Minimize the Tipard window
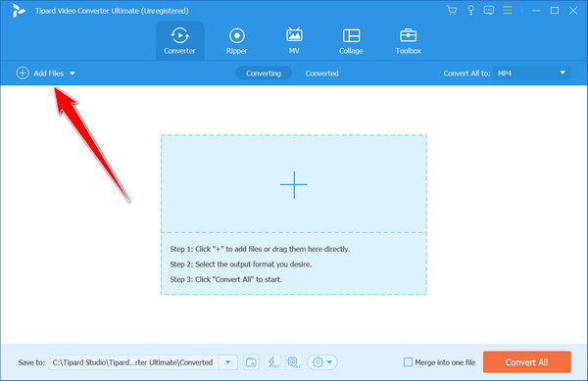The height and width of the screenshot is (381, 588). pyautogui.click(x=537, y=11)
